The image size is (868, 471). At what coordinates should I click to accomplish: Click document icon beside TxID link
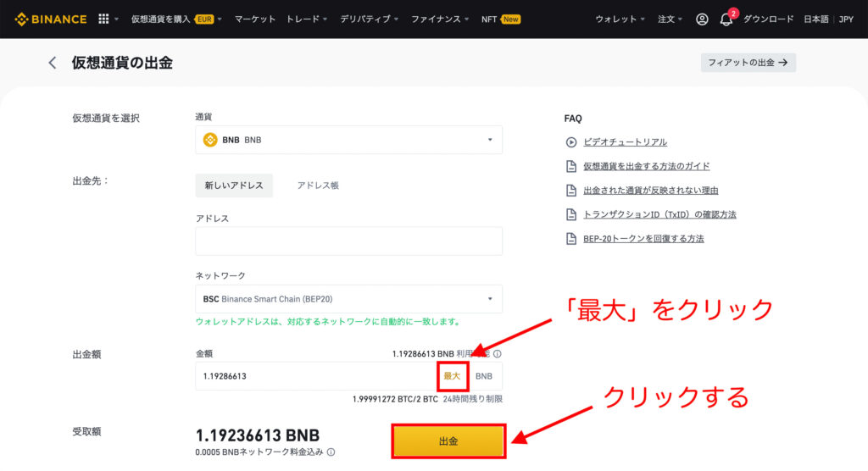click(x=571, y=214)
